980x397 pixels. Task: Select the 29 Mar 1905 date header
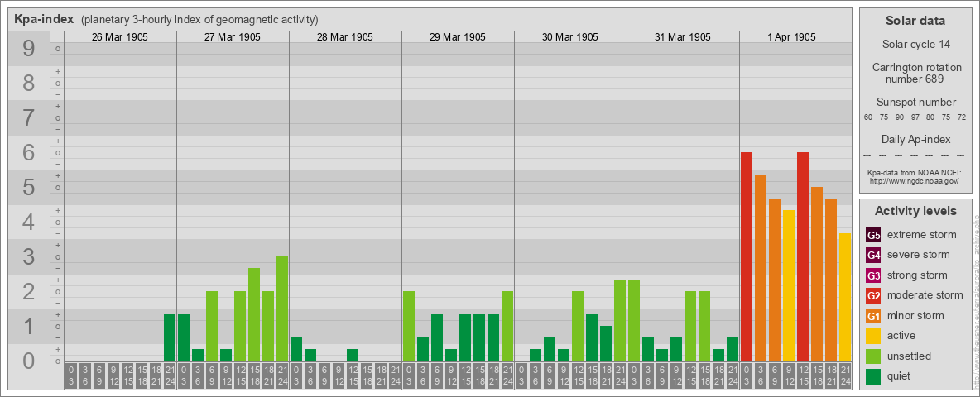coord(458,37)
